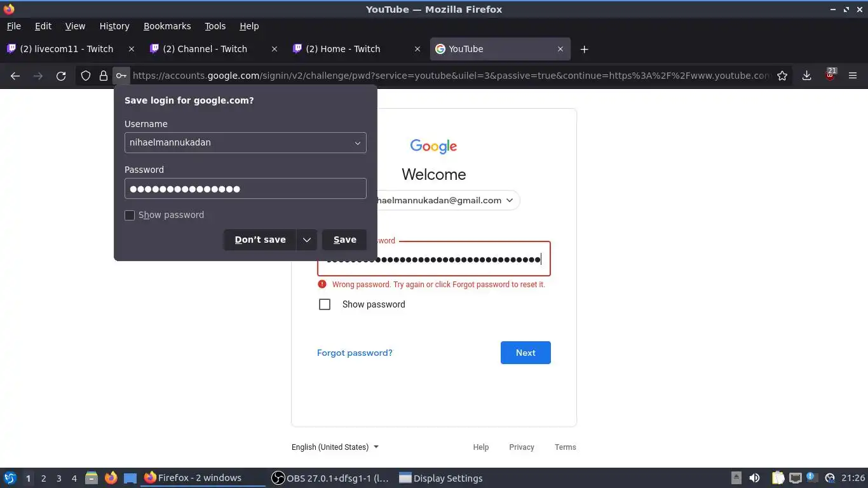Open the Don't save options arrow
This screenshot has width=868, height=488.
(307, 240)
